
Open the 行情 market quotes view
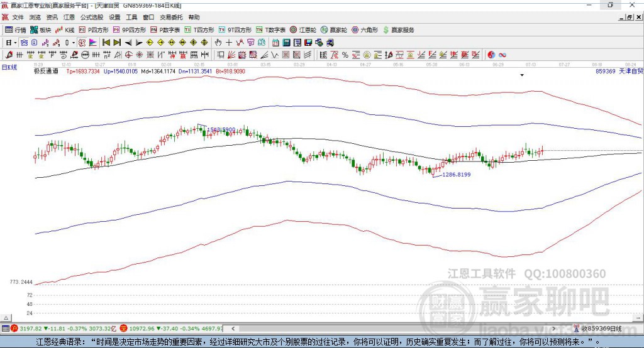(x=15, y=30)
